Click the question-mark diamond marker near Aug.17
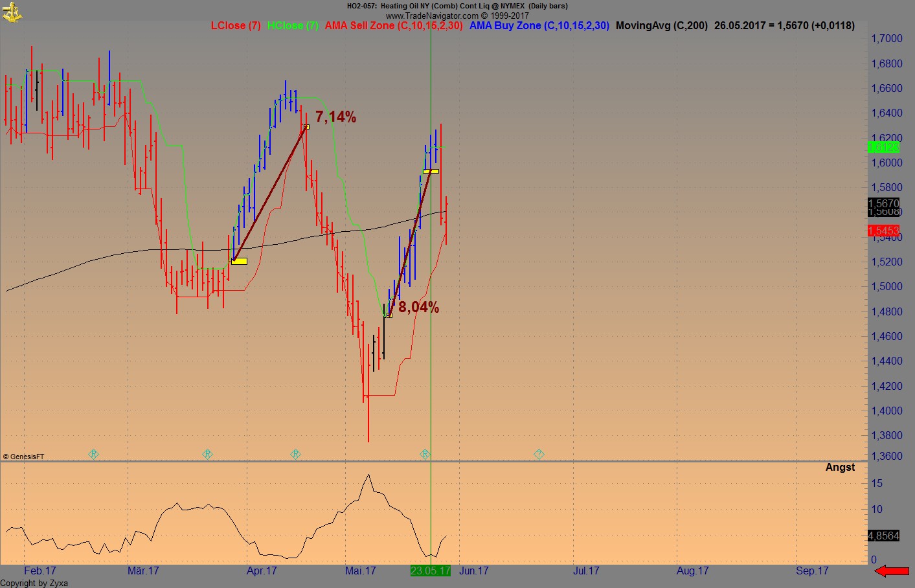This screenshot has width=915, height=588. pyautogui.click(x=537, y=454)
